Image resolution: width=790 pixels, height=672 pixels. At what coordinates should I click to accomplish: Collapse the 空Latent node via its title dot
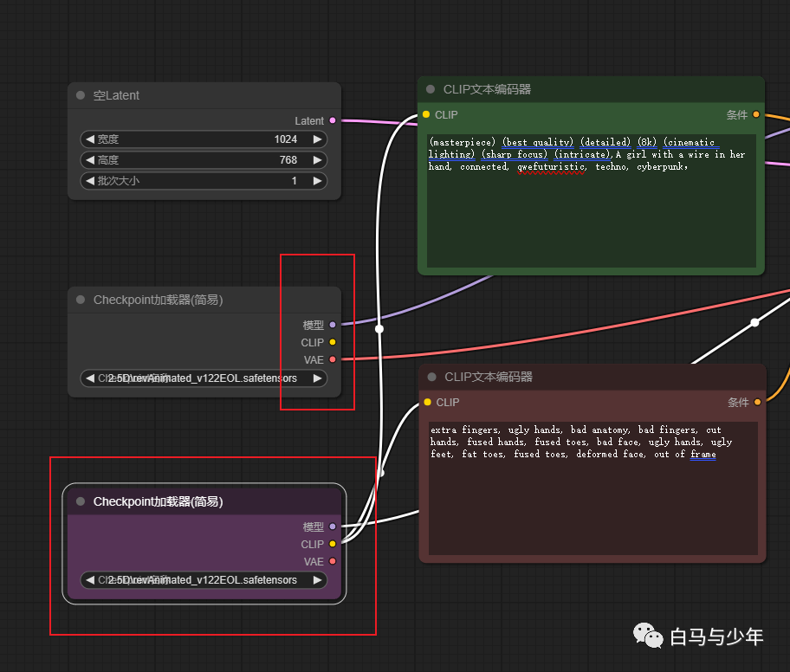pyautogui.click(x=81, y=95)
